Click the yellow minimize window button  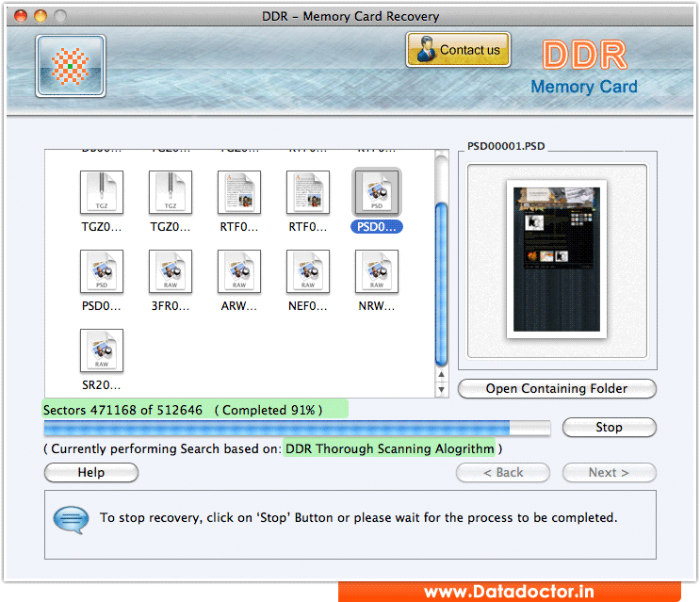pos(41,16)
